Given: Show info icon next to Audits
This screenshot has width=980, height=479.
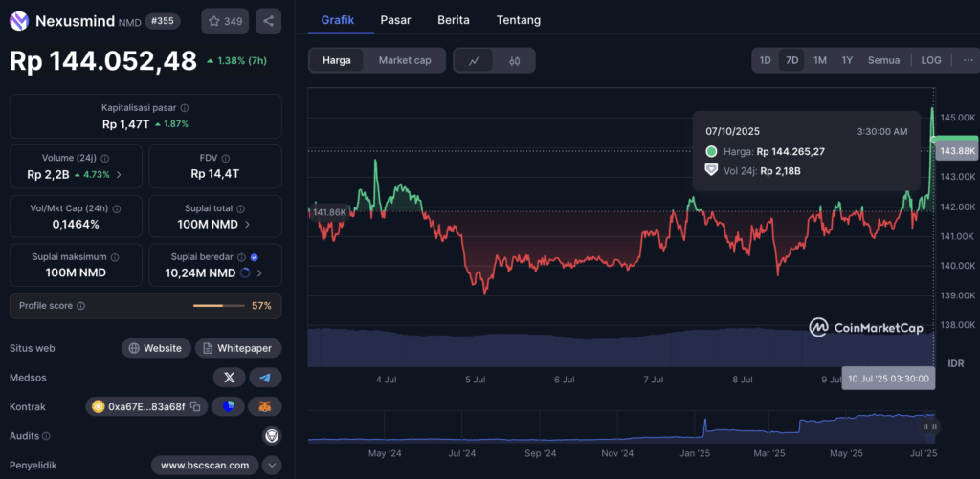Looking at the screenshot, I should 46,436.
